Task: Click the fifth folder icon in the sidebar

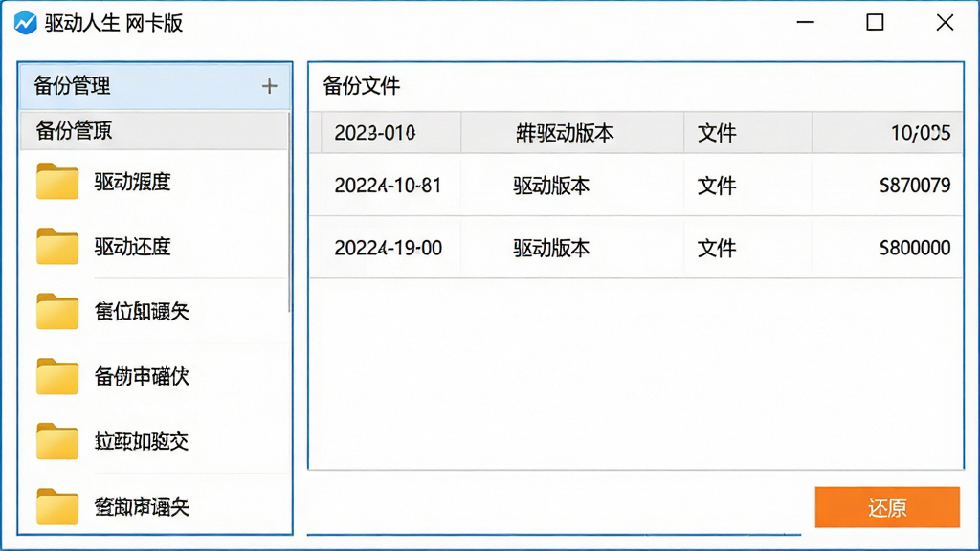Action: [x=57, y=441]
